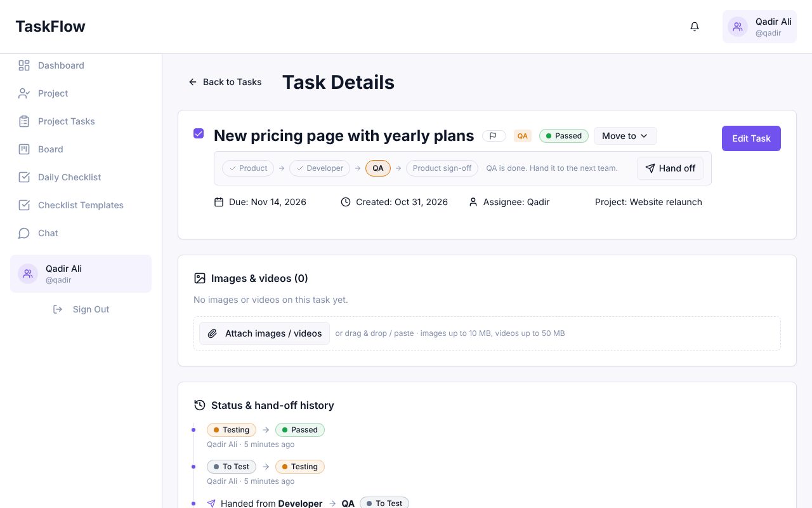Click Attach images / videos button
812x508 pixels.
(265, 333)
